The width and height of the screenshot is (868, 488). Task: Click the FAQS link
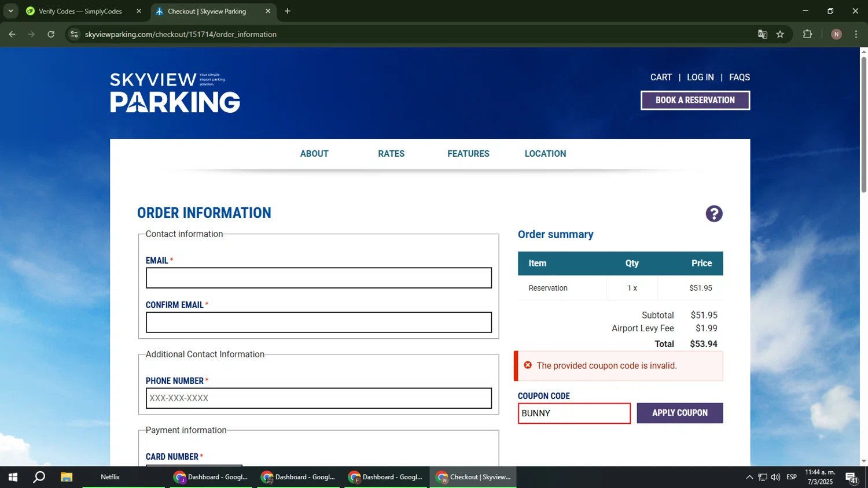tap(740, 77)
